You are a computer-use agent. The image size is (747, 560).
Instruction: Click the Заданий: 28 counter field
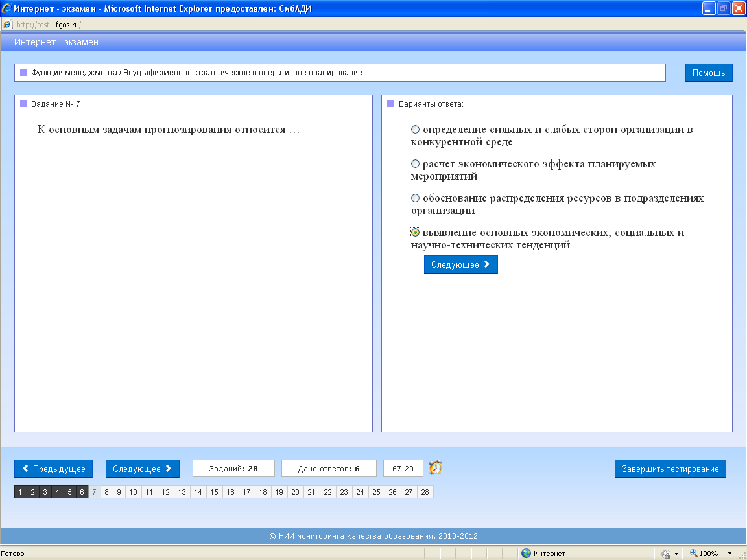point(233,469)
